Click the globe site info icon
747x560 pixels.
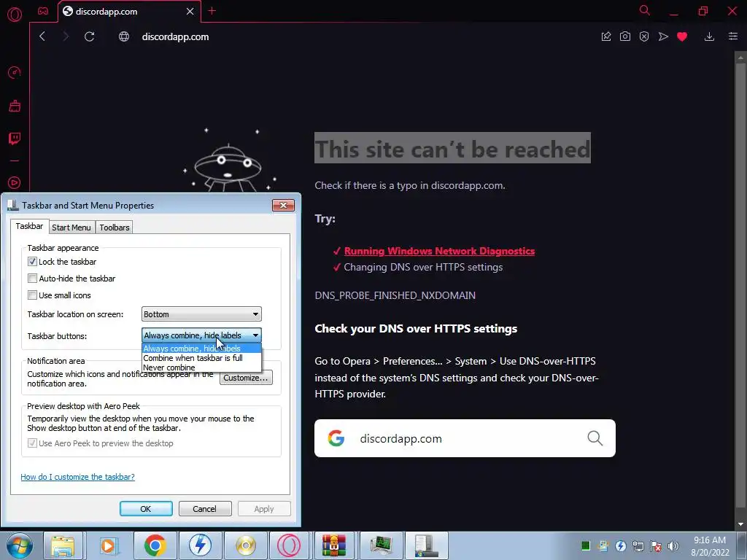pos(124,36)
